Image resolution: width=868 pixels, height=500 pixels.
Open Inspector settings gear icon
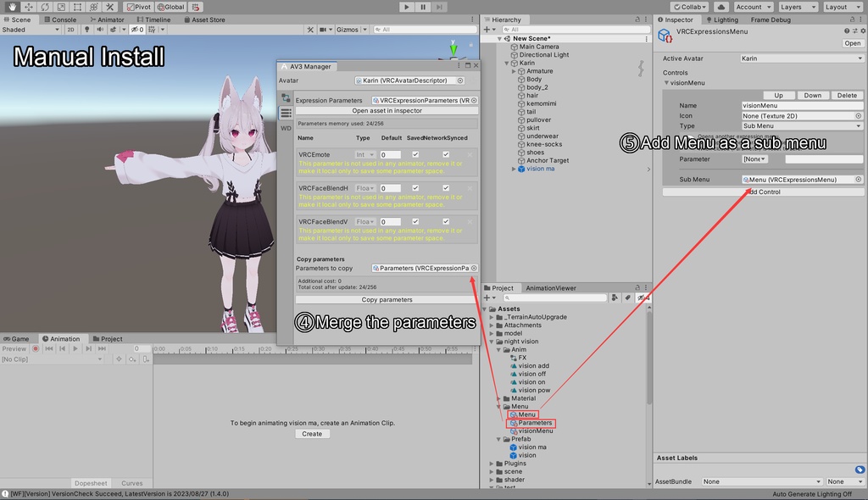(x=862, y=31)
